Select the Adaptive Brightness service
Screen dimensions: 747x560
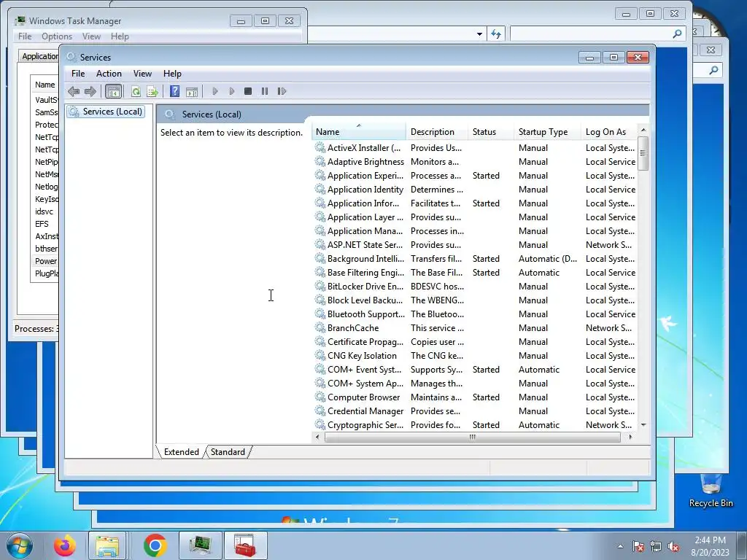[x=475, y=162]
